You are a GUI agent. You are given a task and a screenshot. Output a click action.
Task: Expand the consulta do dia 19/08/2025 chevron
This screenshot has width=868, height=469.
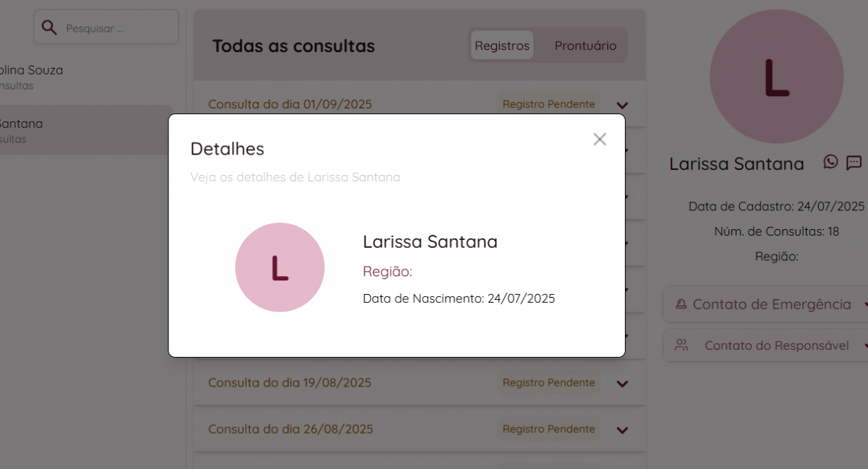tap(622, 383)
